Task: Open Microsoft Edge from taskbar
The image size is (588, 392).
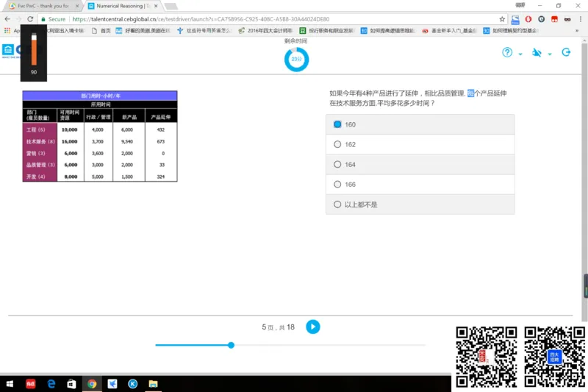Action: tap(51, 383)
